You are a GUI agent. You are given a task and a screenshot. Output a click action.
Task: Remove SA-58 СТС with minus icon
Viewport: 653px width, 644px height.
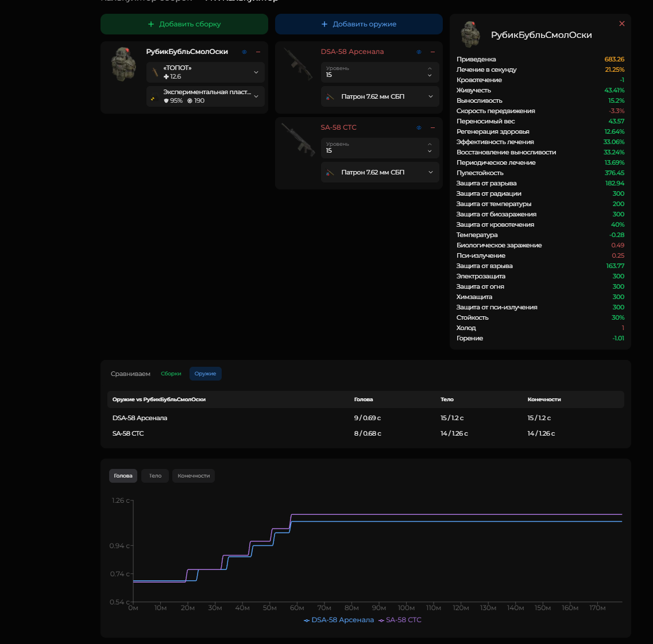point(432,128)
